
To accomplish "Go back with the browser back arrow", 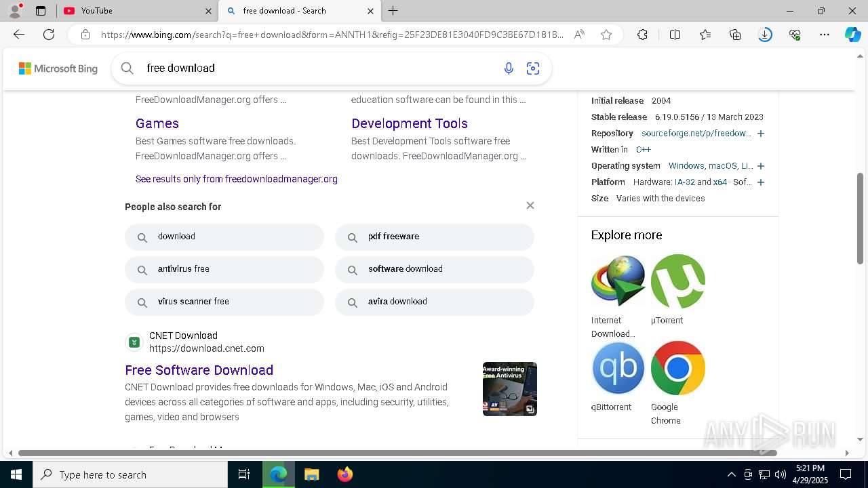I will pos(19,35).
